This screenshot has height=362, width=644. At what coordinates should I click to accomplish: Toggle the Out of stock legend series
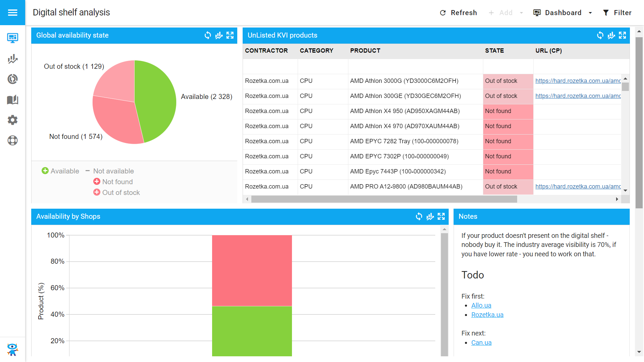[x=116, y=193]
